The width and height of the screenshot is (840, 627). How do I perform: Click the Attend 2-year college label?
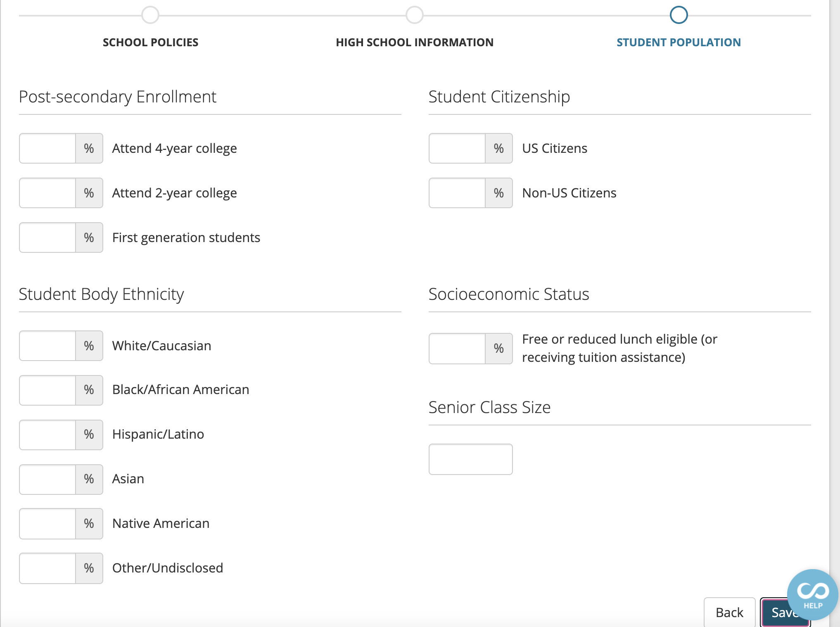[175, 193]
